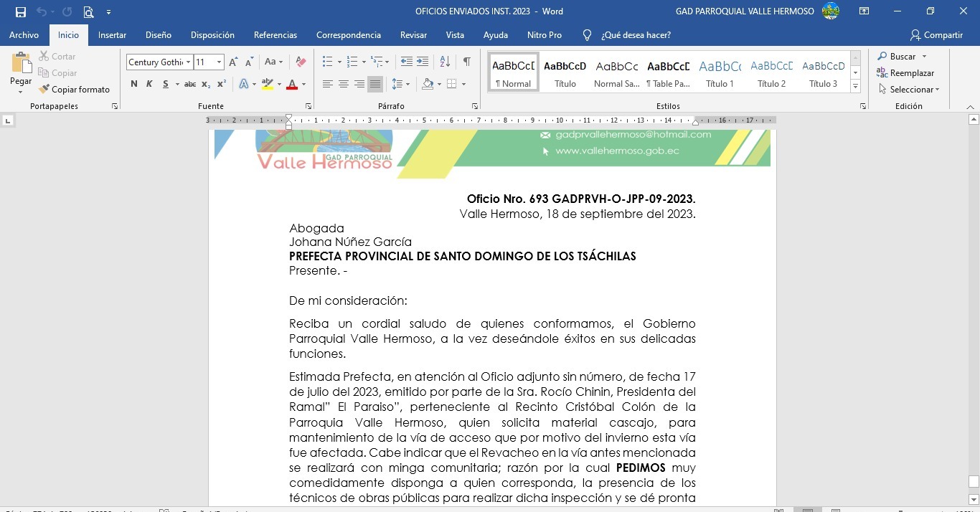Image resolution: width=980 pixels, height=512 pixels.
Task: Increase the font size with the larger A icon
Action: [x=233, y=62]
